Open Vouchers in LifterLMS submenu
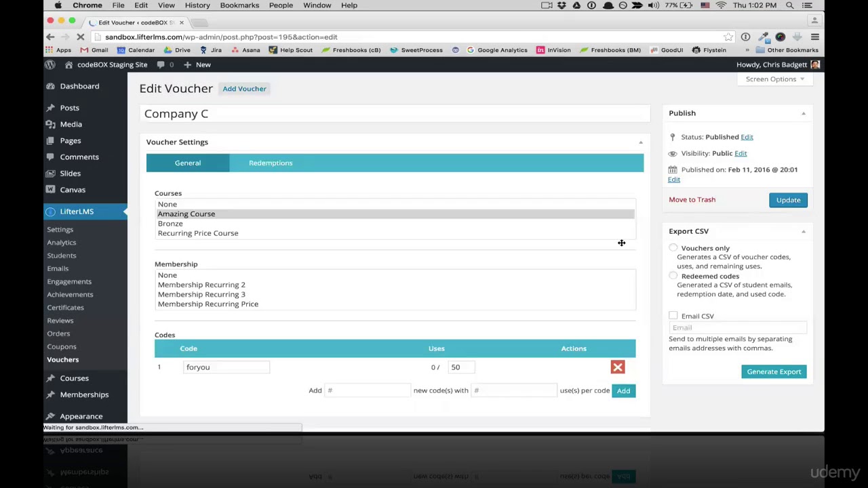Viewport: 868px width, 488px height. [x=62, y=360]
